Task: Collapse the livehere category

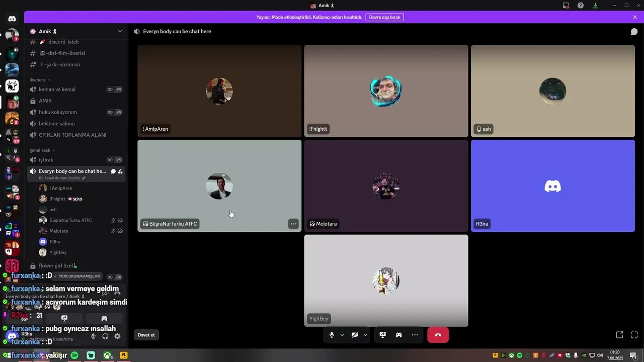Action: point(40,80)
